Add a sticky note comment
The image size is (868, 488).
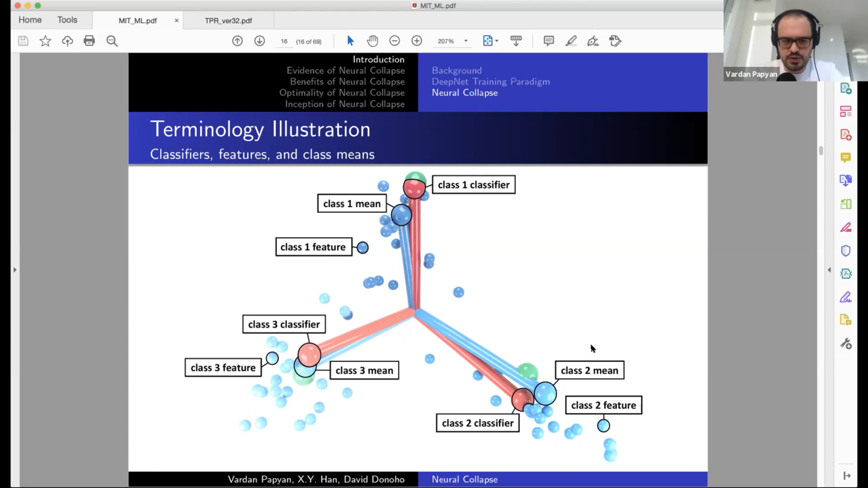549,41
